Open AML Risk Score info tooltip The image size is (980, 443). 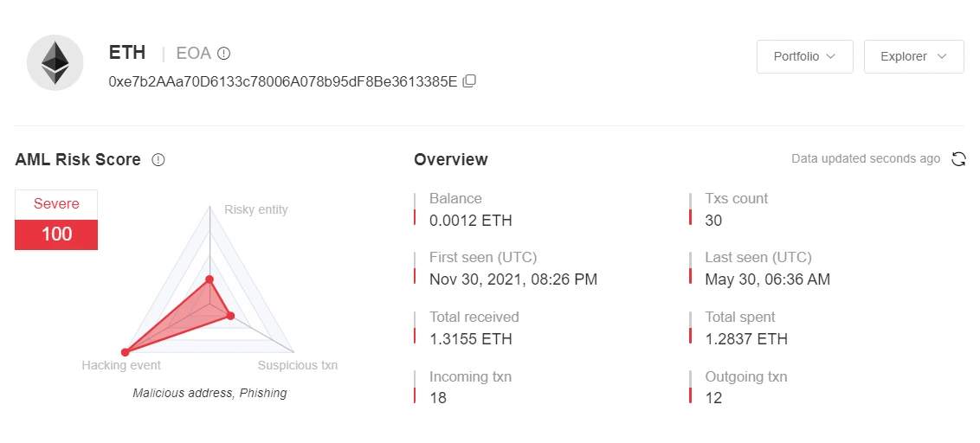pos(158,160)
